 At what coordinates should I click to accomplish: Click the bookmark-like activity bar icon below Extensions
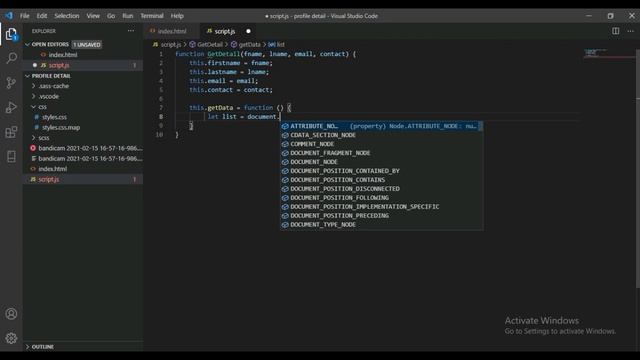point(11,156)
